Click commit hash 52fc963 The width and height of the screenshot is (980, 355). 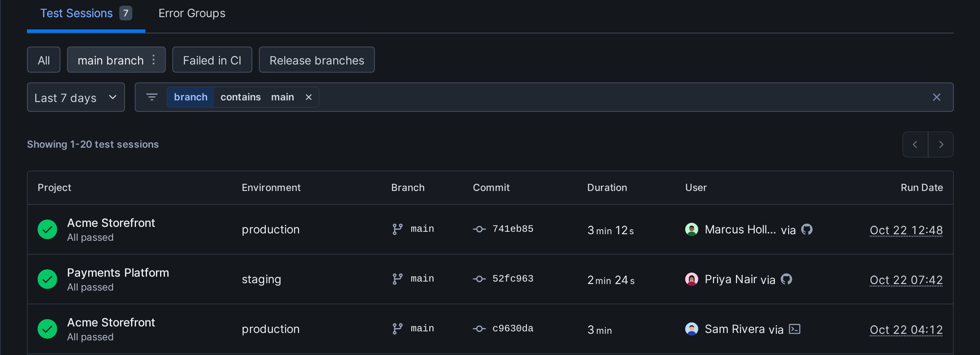[513, 279]
